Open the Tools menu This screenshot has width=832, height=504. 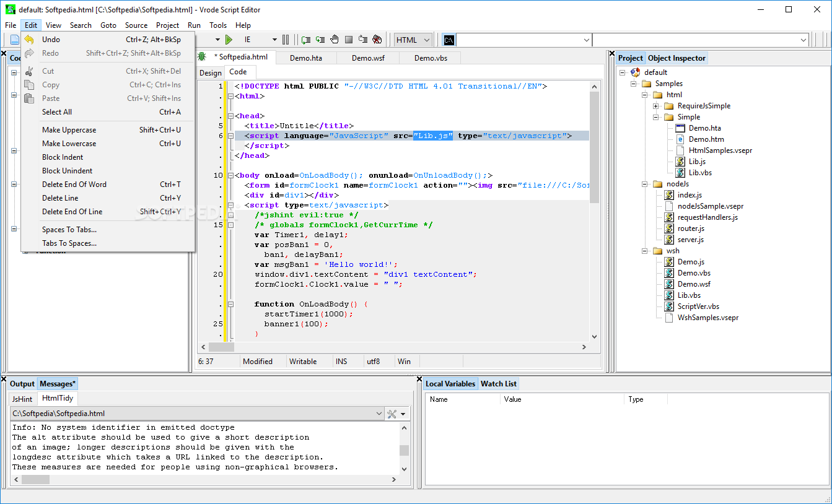pyautogui.click(x=218, y=25)
